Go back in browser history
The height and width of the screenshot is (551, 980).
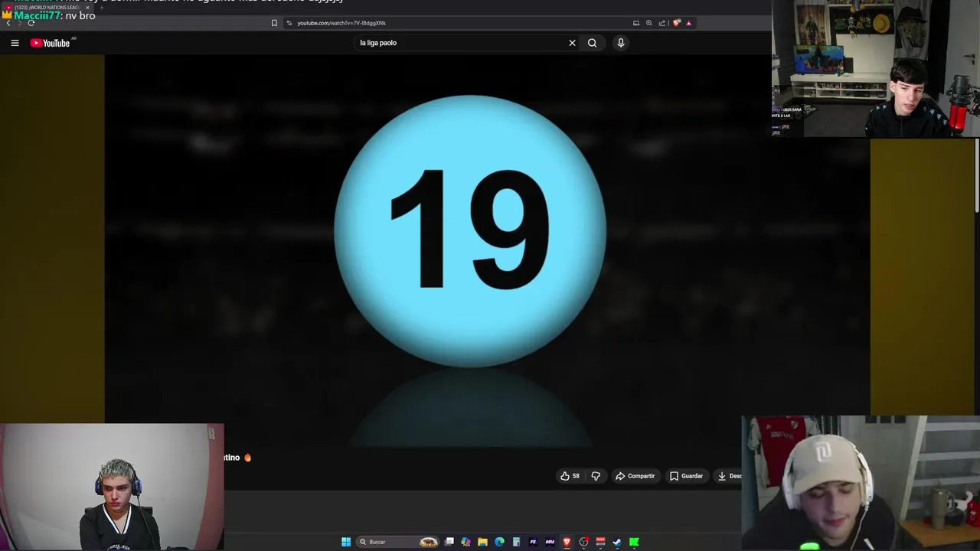(8, 23)
